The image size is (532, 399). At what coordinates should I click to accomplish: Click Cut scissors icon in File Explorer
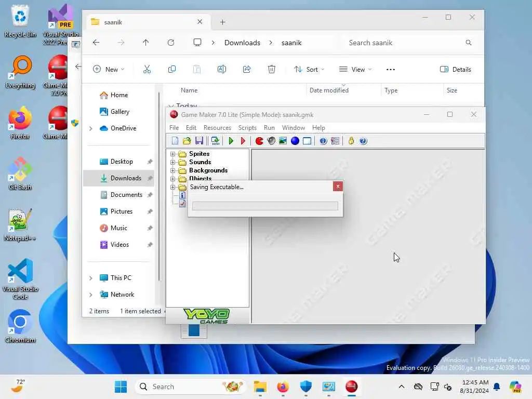147,69
